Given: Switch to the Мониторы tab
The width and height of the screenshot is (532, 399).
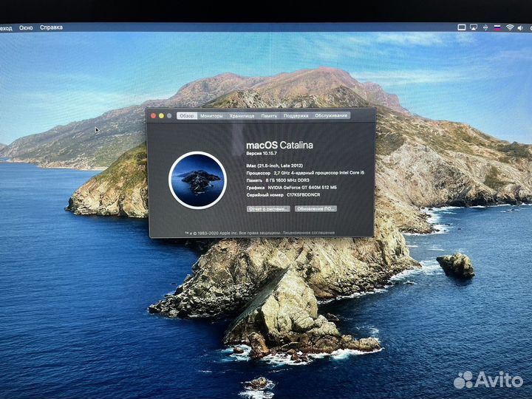Looking at the screenshot, I should pos(211,116).
